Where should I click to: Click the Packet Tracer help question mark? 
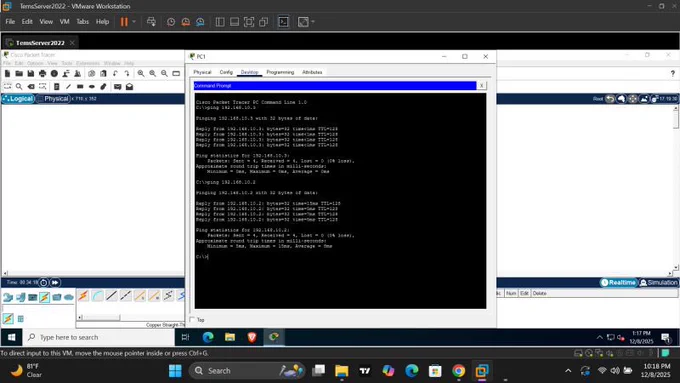[x=673, y=74]
